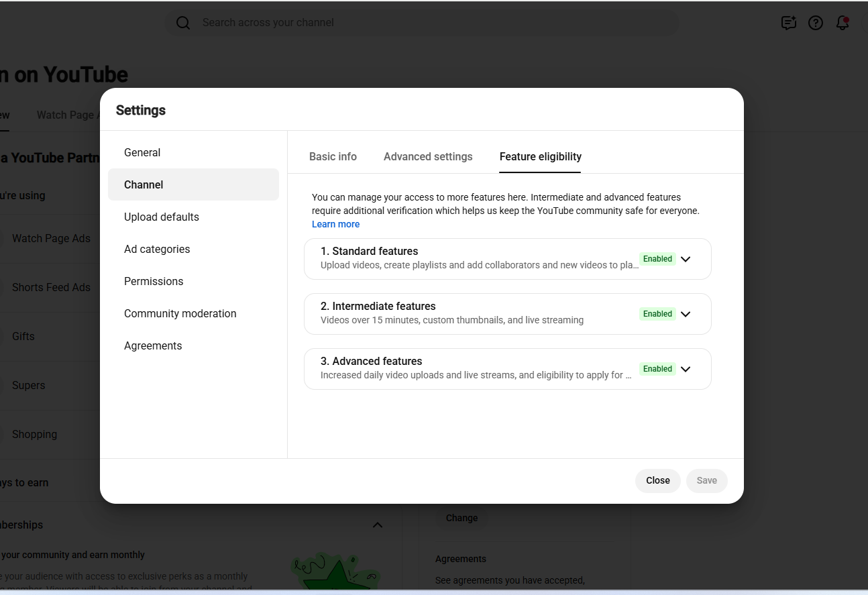Expand the Advanced features chevron

(686, 369)
